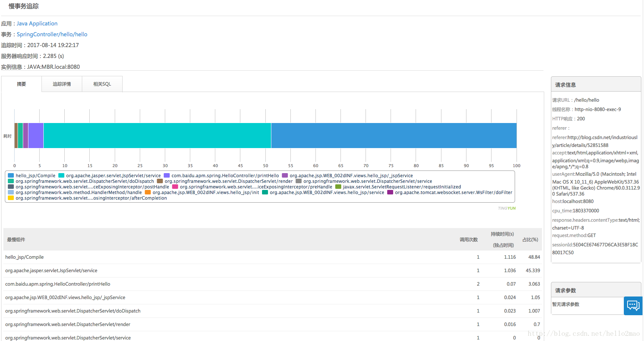Toggle the hello_jsp/_jspService legend swatch
Viewport: 644px width, 341px height.
pyautogui.click(x=285, y=175)
